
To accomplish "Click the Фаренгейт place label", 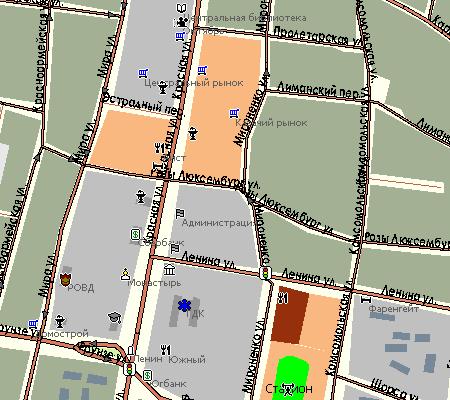I will (394, 309).
